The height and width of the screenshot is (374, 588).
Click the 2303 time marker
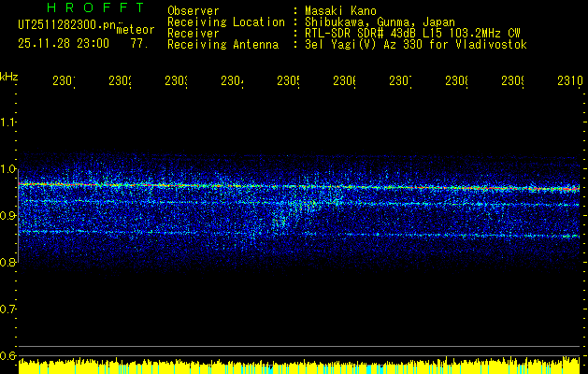coord(176,81)
